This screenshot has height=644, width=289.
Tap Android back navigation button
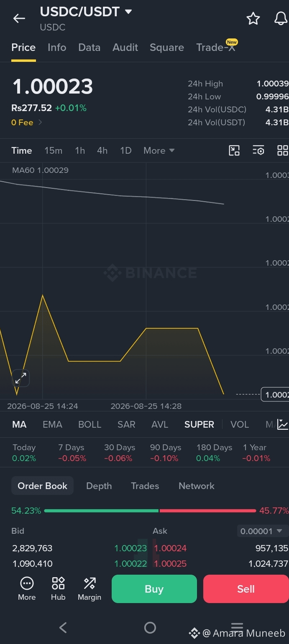point(63,627)
